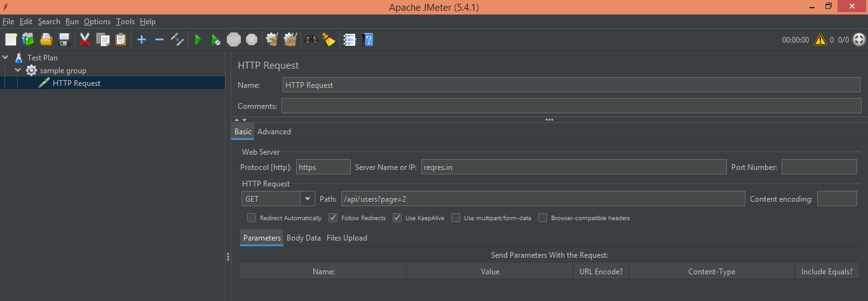Screen dimensions: 868x301
Task: Open the Tools menu
Action: [126, 22]
